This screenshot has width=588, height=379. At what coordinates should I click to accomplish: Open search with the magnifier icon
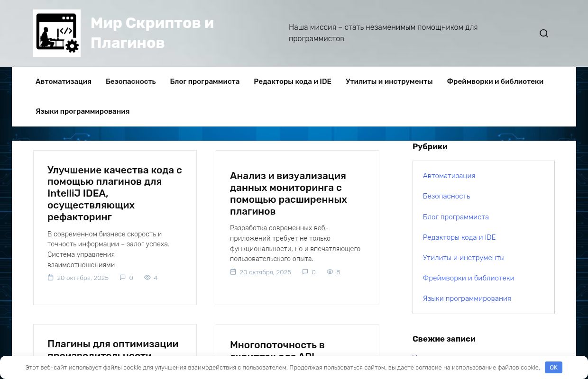point(543,33)
